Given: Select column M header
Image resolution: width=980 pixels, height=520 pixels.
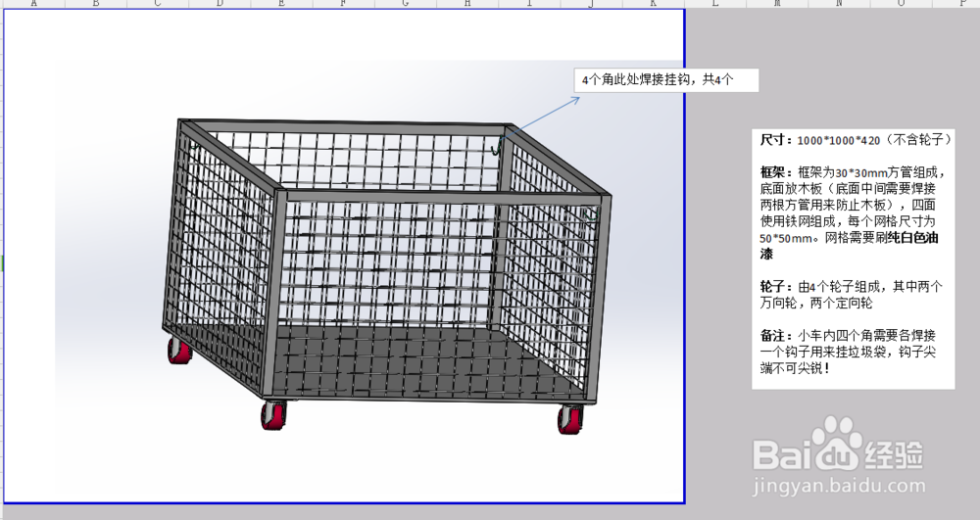Looking at the screenshot, I should click(x=777, y=3).
